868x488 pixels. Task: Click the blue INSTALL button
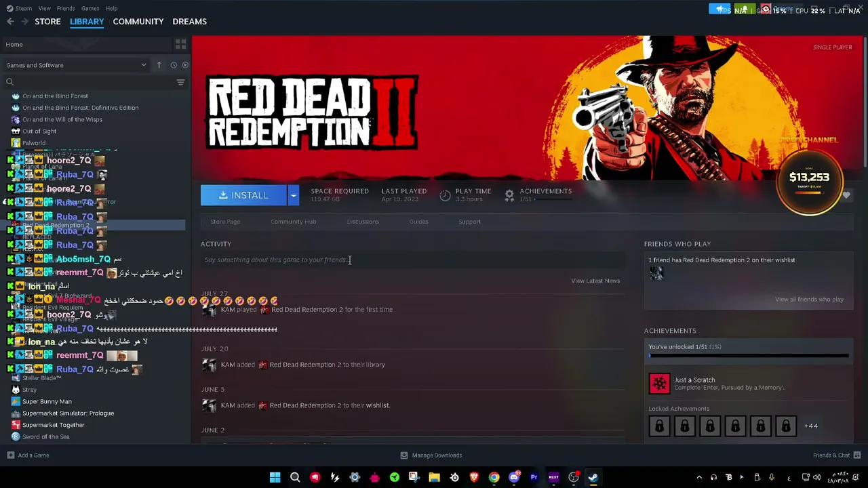click(x=244, y=195)
